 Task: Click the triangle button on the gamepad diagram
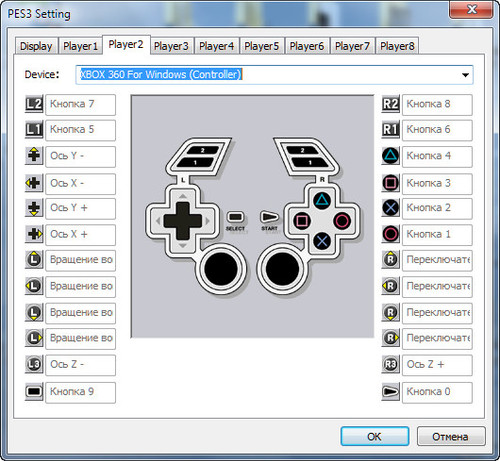click(322, 201)
